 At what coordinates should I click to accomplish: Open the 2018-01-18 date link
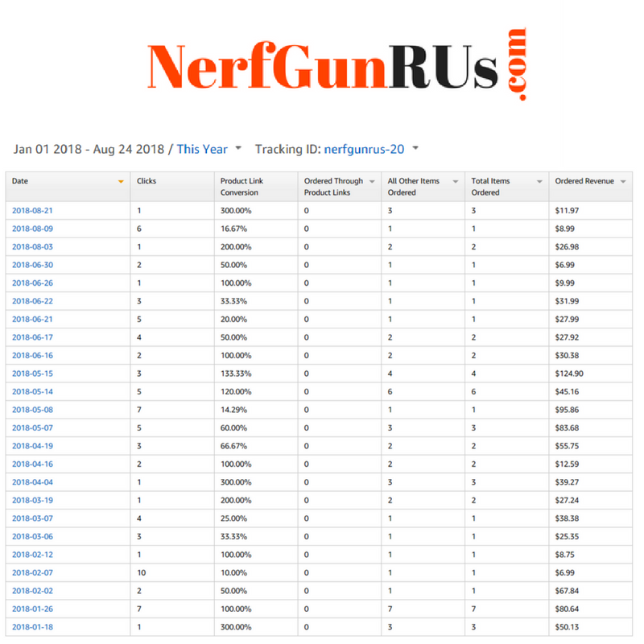point(32,627)
